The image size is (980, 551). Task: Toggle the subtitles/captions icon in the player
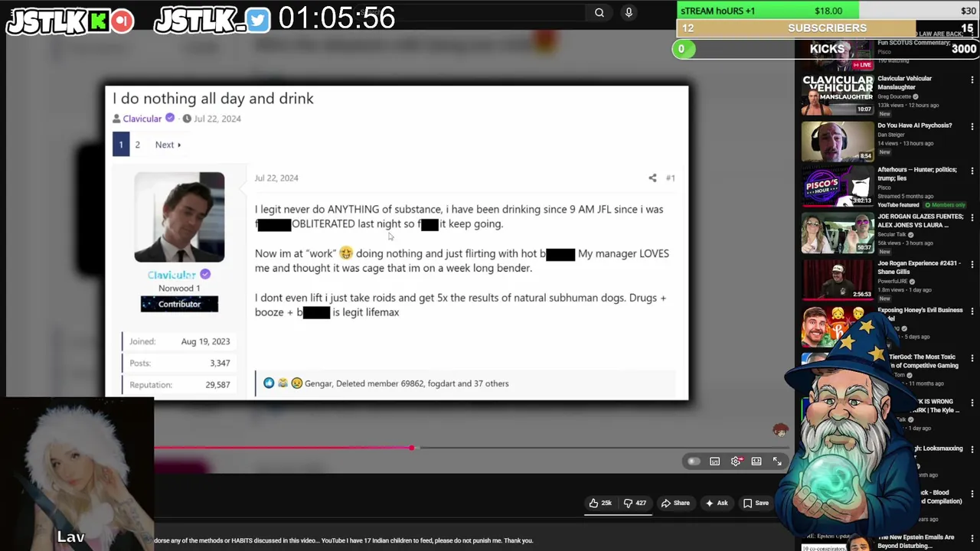coord(714,461)
